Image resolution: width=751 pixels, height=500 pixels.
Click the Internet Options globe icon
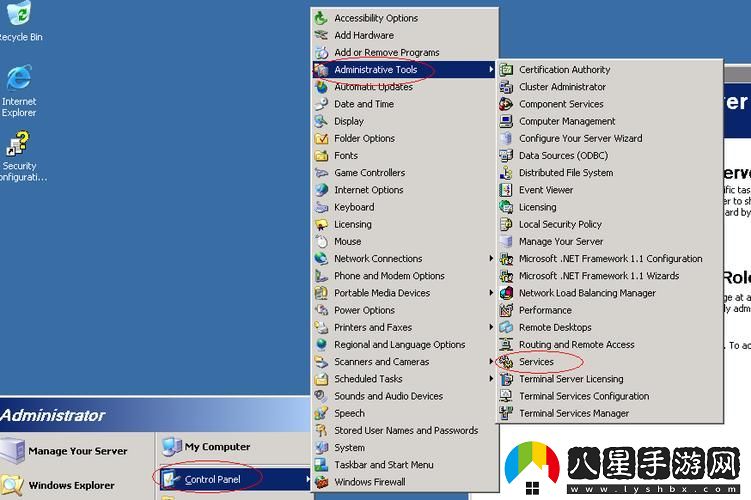click(321, 190)
